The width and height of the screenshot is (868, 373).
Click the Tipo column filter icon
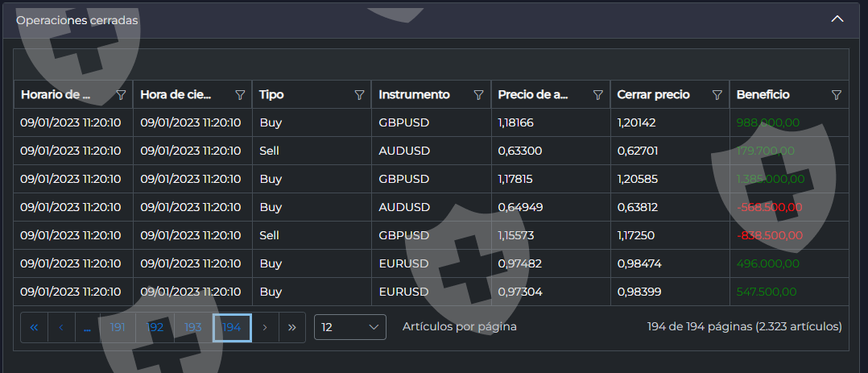(359, 95)
